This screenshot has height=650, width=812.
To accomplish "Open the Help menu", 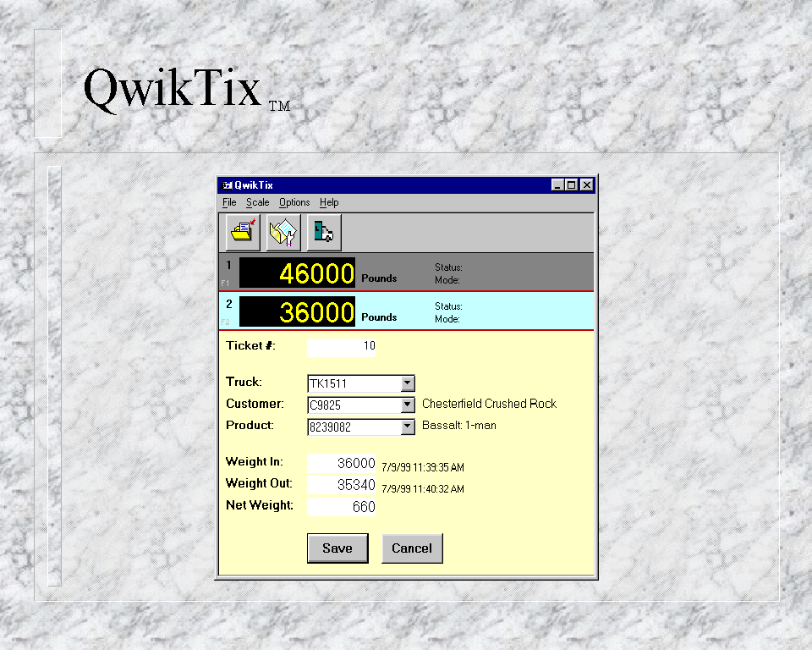I will [329, 203].
